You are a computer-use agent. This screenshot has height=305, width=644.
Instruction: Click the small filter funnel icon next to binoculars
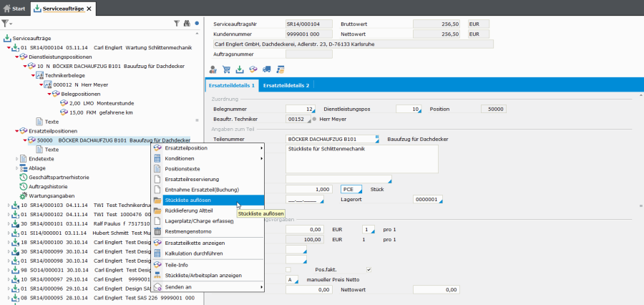177,24
